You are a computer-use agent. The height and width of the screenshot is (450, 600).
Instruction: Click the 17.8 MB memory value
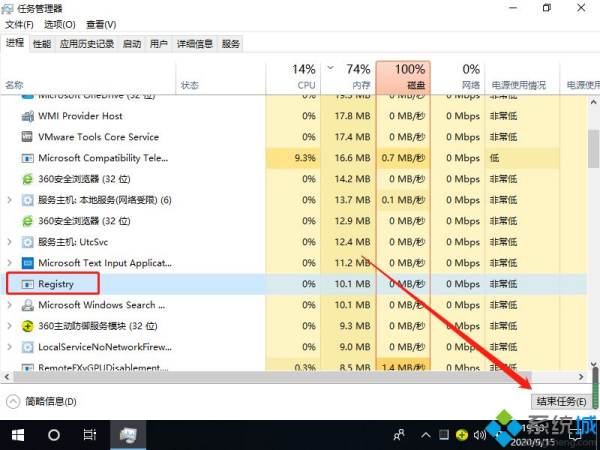pos(352,116)
